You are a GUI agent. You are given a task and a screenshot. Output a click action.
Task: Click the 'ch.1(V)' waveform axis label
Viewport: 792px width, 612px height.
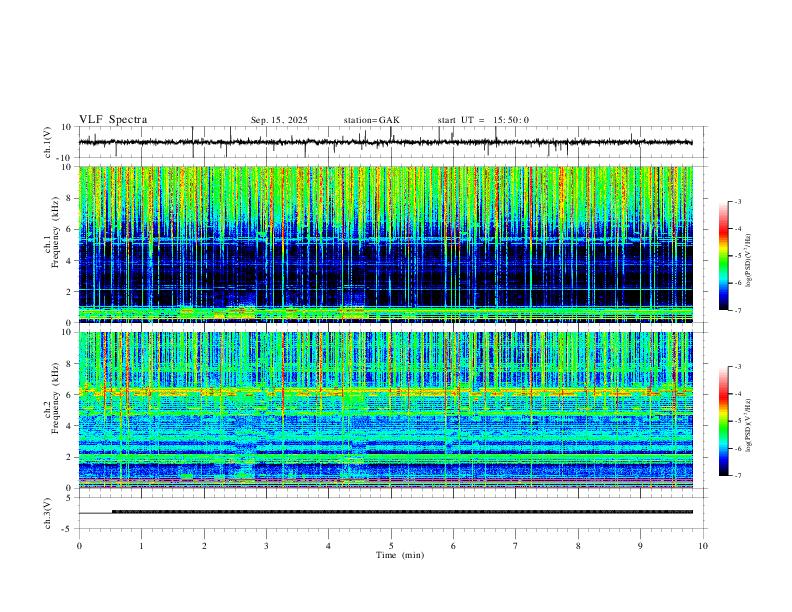pyautogui.click(x=48, y=142)
